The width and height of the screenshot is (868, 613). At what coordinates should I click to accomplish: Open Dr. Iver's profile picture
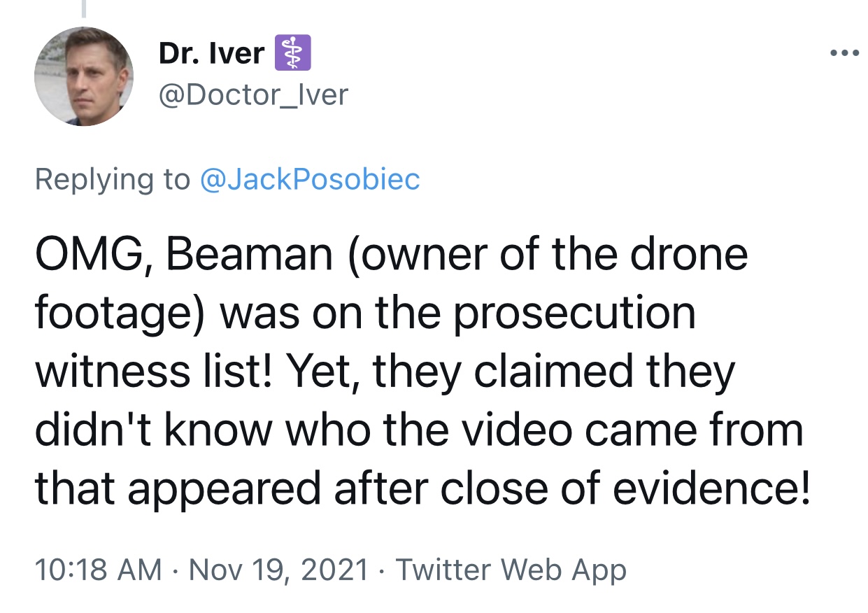(x=83, y=77)
